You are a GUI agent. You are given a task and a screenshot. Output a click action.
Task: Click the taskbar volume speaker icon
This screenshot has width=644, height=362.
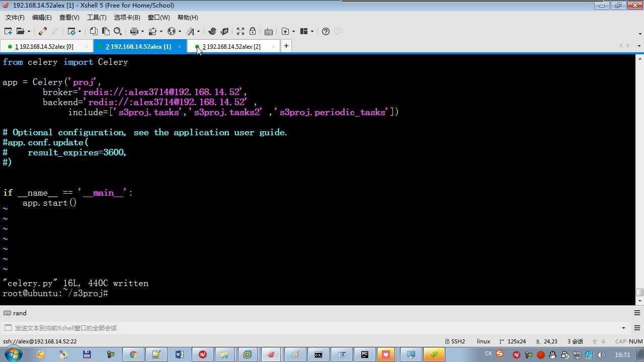tap(601, 355)
